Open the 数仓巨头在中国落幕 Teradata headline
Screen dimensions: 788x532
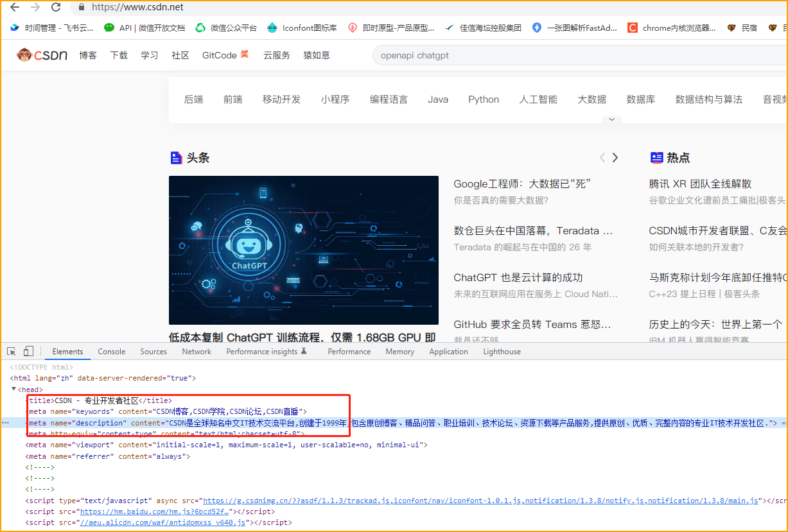point(533,231)
